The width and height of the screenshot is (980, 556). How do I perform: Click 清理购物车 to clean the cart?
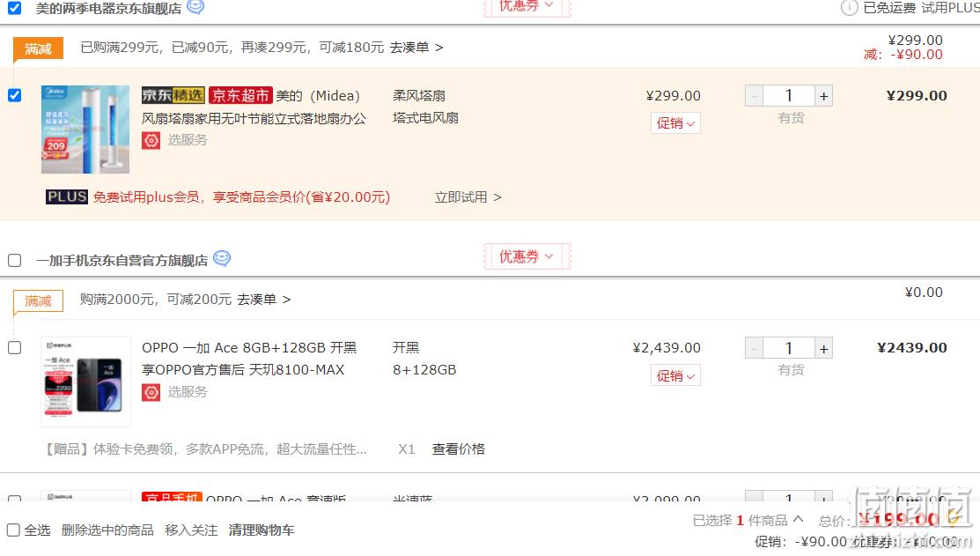pos(262,530)
